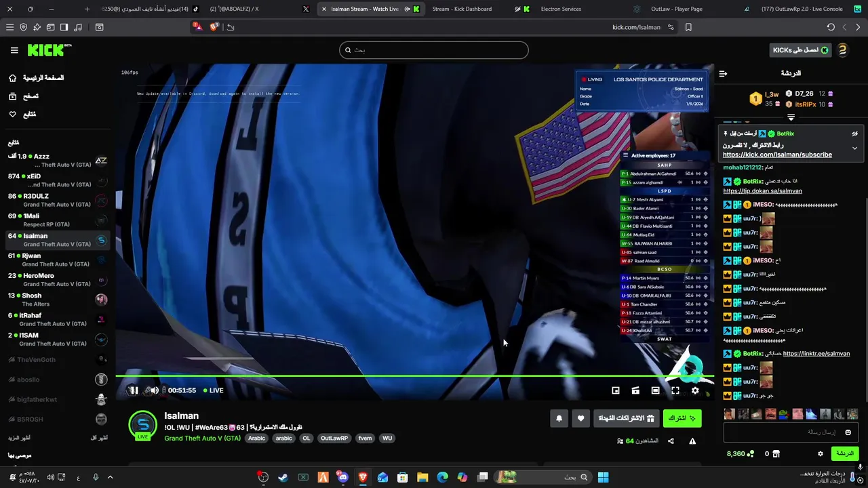The height and width of the screenshot is (488, 868).
Task: Mute the stream volume speaker icon
Action: click(x=154, y=390)
